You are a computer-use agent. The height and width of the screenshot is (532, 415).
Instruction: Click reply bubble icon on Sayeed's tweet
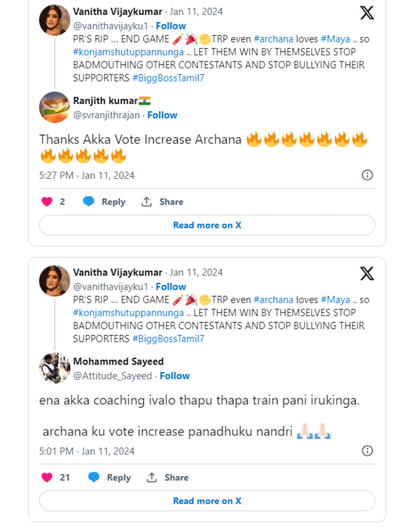94,477
